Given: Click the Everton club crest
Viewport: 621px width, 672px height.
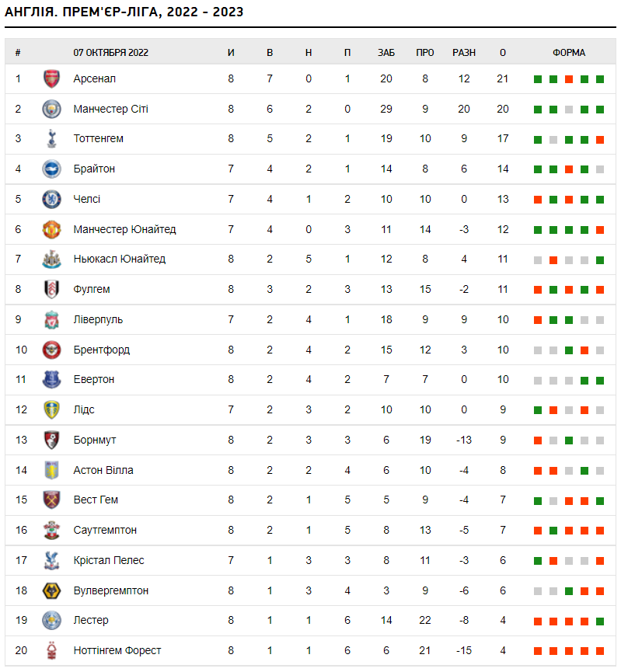Looking at the screenshot, I should tap(51, 380).
